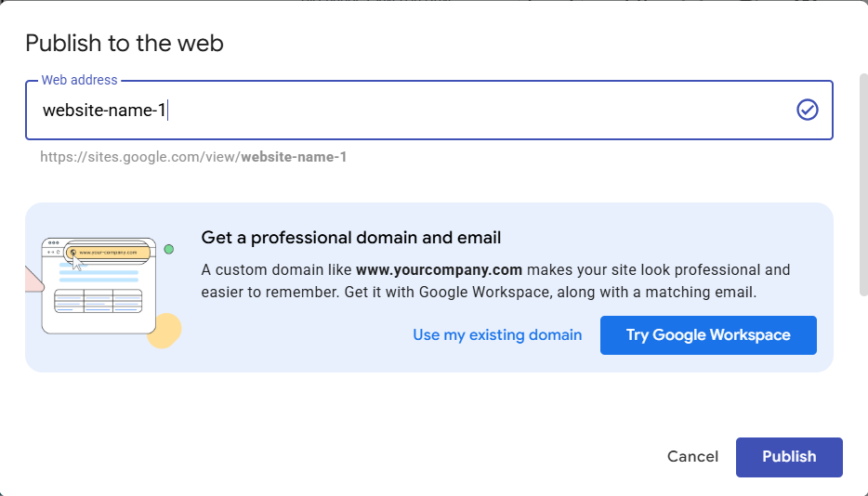Click the blue Publish button
This screenshot has height=496, width=868.
pyautogui.click(x=789, y=457)
